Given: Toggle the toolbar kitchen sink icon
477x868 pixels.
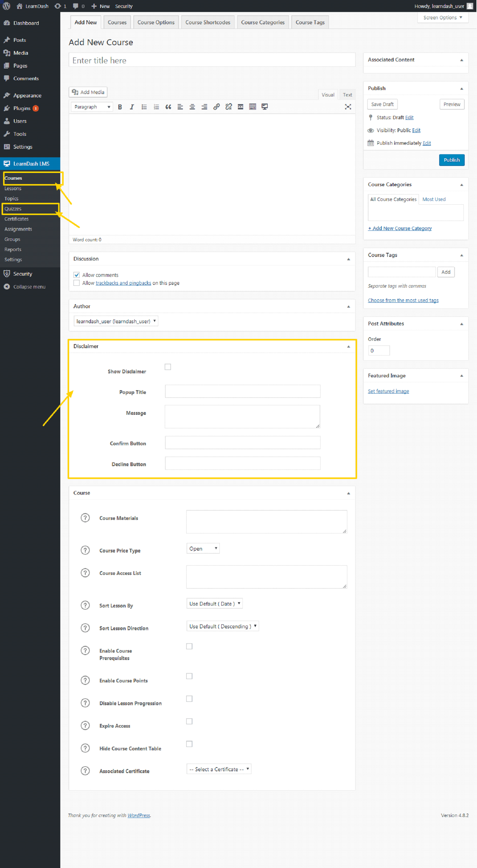Looking at the screenshot, I should tap(253, 107).
